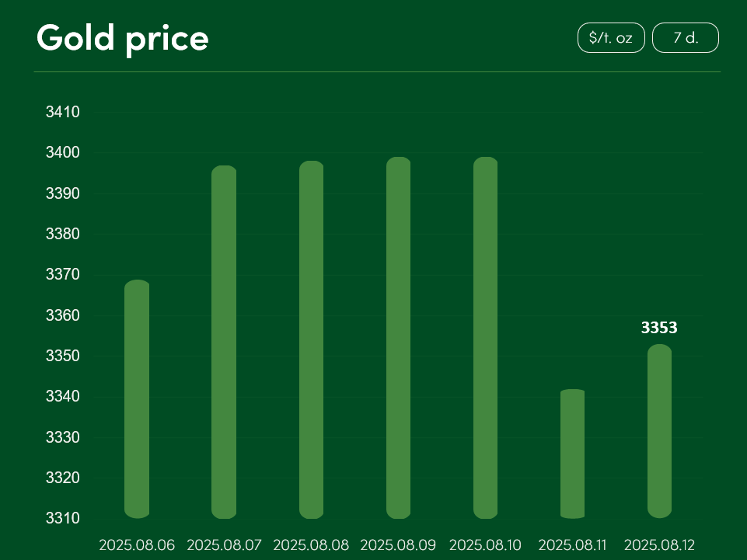This screenshot has height=560, width=747.
Task: Click the 2025.08.11 date label
Action: [x=572, y=544]
